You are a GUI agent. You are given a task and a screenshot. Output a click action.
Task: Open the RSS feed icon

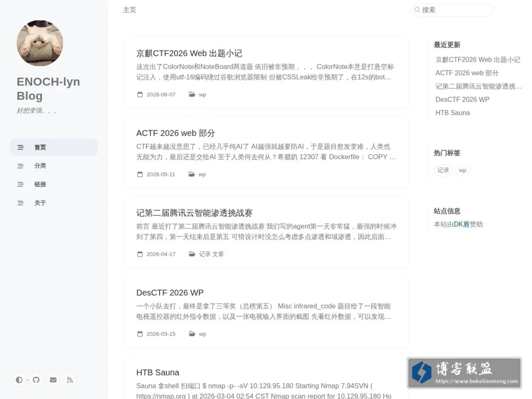click(70, 380)
